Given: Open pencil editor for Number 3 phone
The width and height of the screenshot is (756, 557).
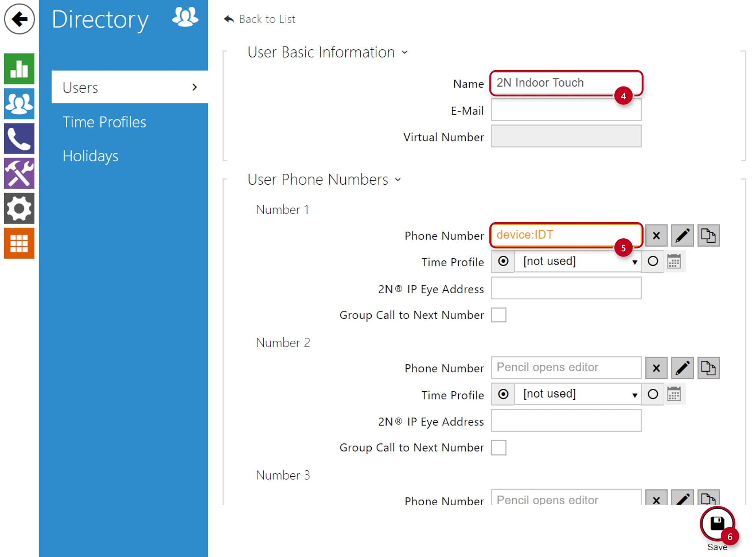Looking at the screenshot, I should 682,498.
